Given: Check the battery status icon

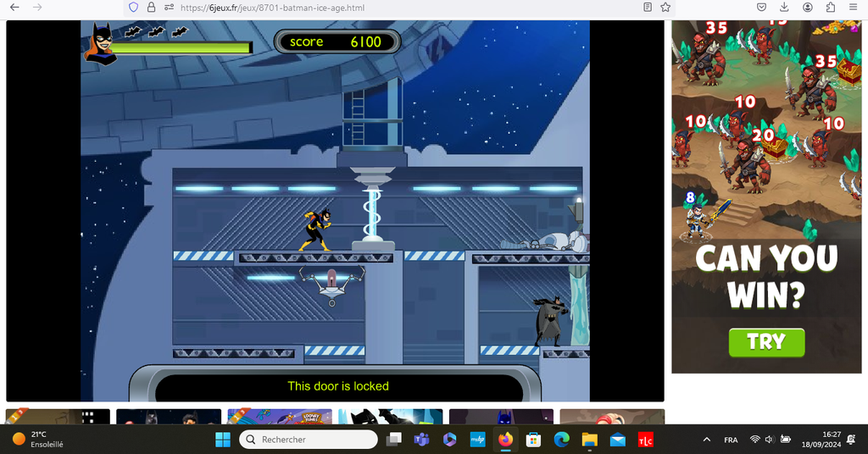Looking at the screenshot, I should pyautogui.click(x=785, y=440).
